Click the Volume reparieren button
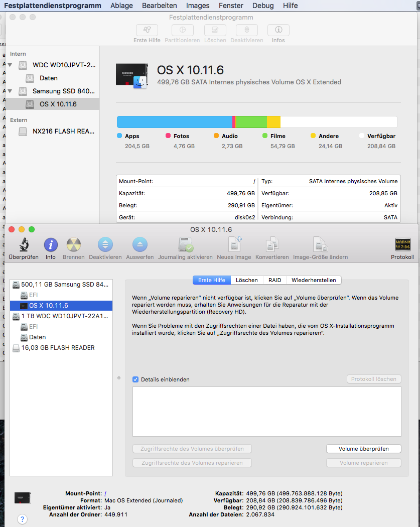Screen dimensions: 420x527 point(364,463)
